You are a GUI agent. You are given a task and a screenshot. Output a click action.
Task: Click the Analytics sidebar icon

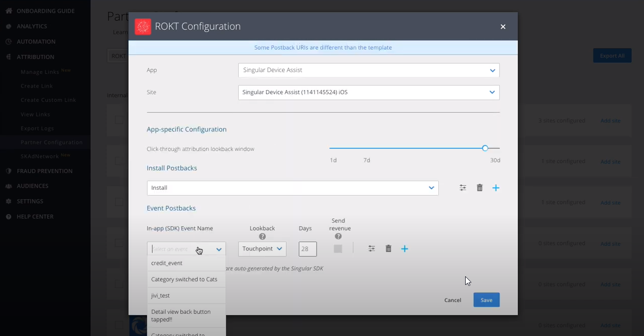(9, 26)
